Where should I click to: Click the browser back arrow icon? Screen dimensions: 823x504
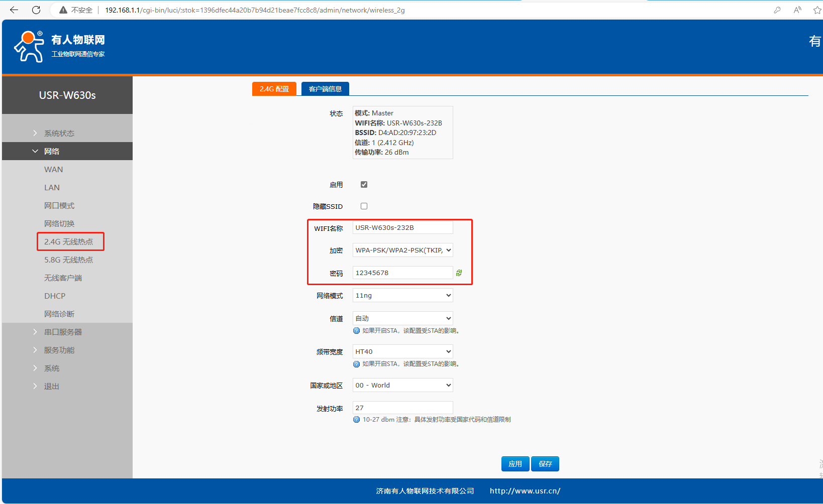[x=14, y=10]
